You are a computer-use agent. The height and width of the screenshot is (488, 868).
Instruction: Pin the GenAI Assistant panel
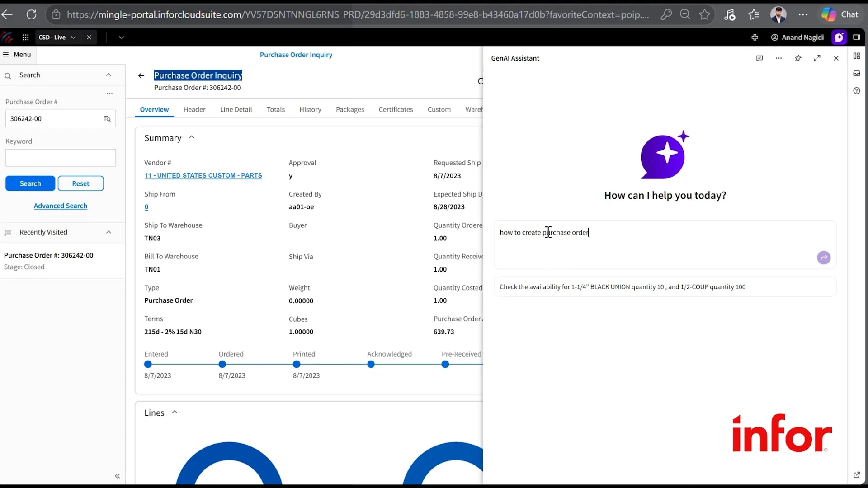pos(798,58)
